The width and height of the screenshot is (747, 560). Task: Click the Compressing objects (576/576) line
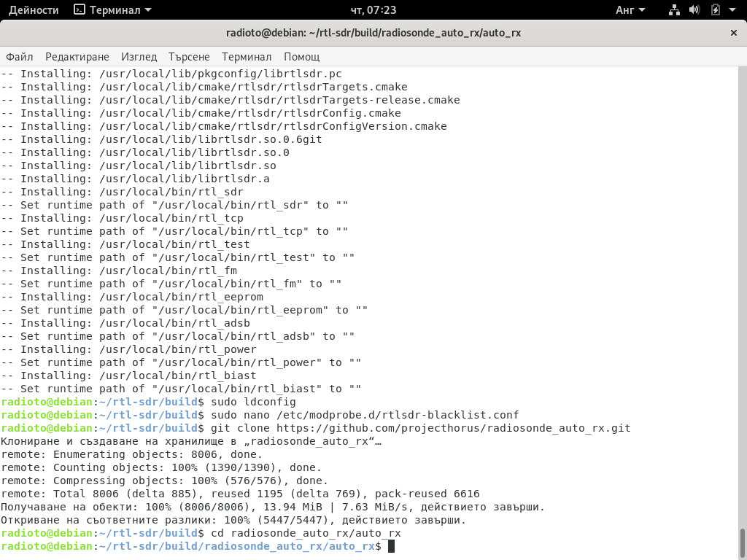(165, 481)
